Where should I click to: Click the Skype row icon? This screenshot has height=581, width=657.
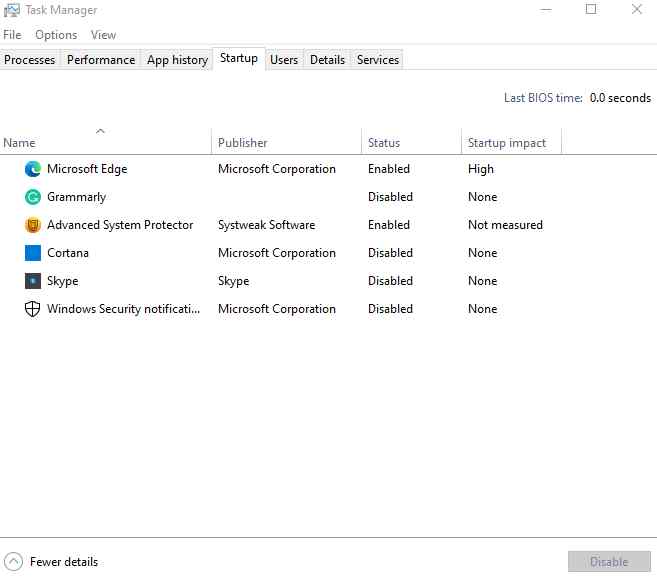[33, 281]
